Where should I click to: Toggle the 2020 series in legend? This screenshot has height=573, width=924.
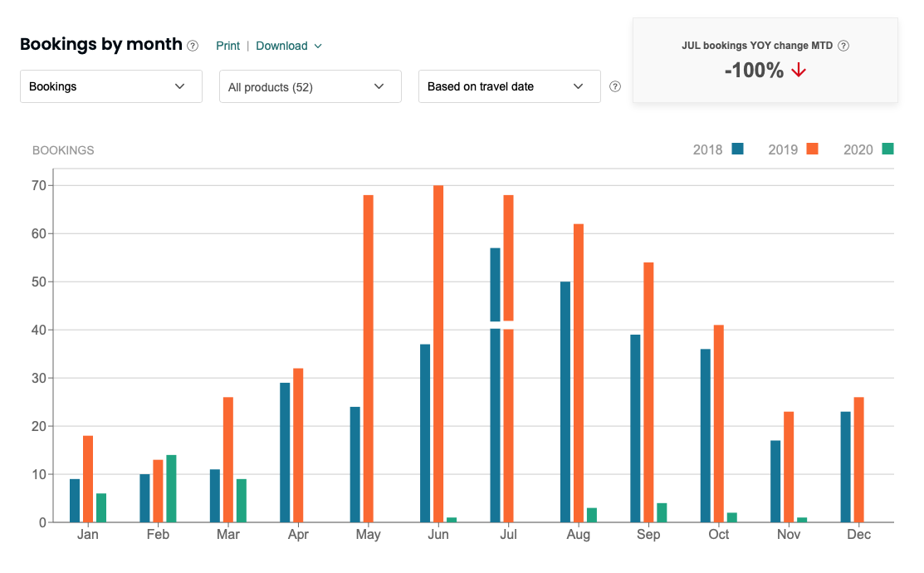(x=858, y=149)
